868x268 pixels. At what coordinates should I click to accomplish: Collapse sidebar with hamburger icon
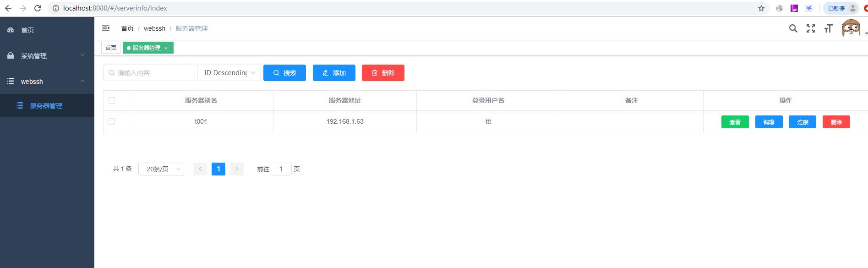point(106,28)
